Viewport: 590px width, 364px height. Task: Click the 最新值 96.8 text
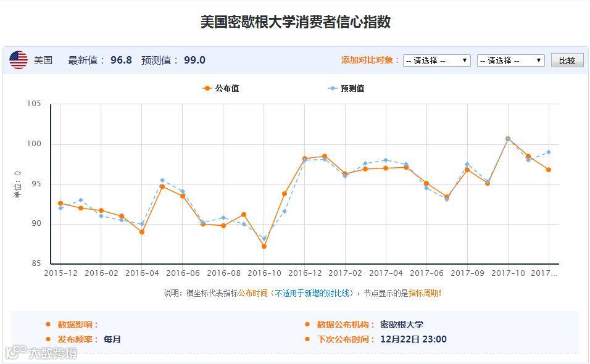tap(100, 60)
